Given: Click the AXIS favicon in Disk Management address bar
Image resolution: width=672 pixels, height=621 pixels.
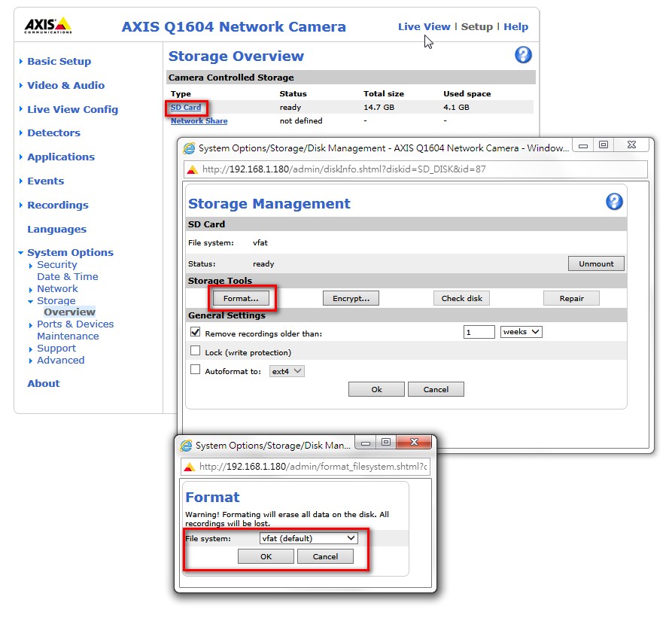Looking at the screenshot, I should (x=193, y=169).
